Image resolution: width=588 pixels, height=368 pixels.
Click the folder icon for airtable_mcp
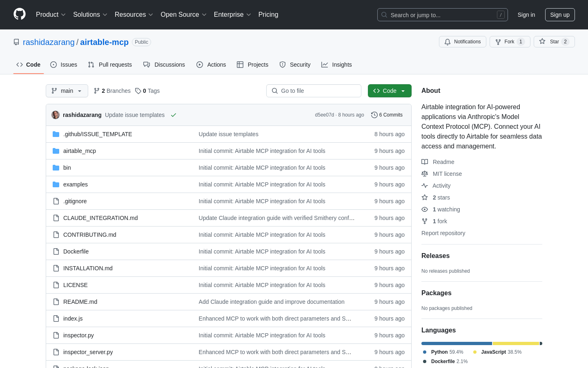tap(56, 151)
